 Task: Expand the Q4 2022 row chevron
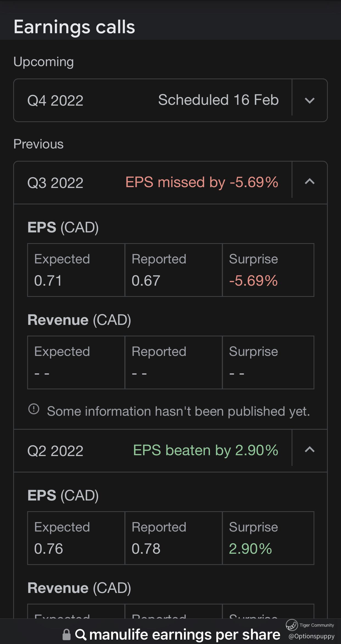pos(309,100)
